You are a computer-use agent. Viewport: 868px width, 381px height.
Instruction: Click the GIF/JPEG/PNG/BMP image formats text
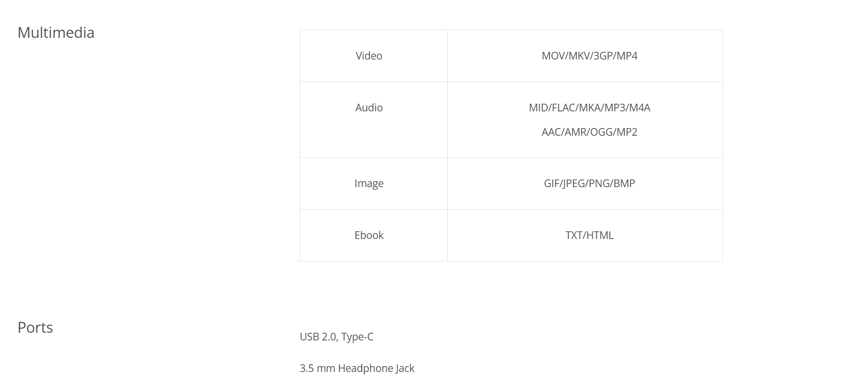tap(589, 184)
